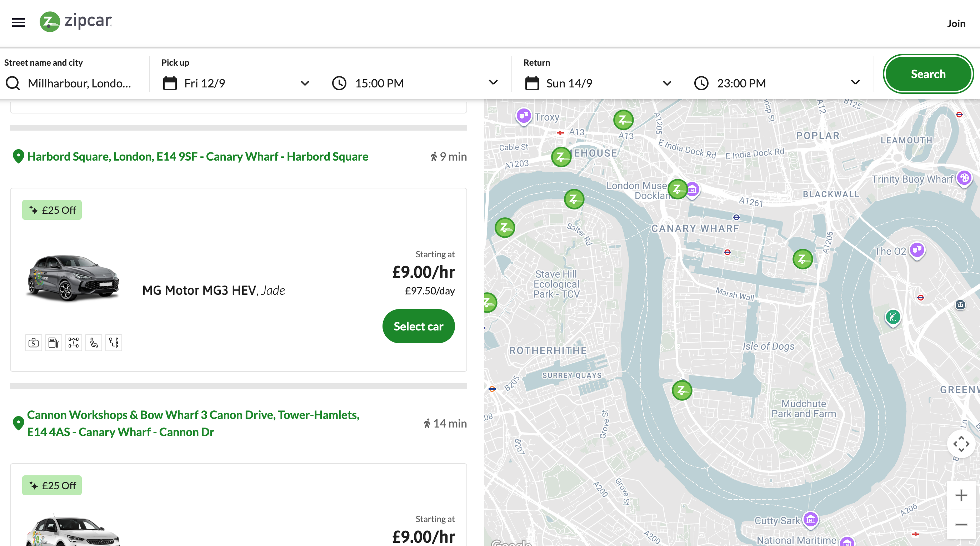Click Select car for MG3 HEV
Image resolution: width=980 pixels, height=546 pixels.
[x=419, y=326]
